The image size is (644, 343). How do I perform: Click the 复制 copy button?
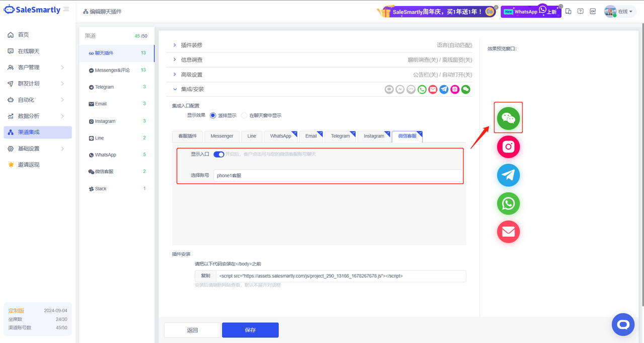point(205,276)
